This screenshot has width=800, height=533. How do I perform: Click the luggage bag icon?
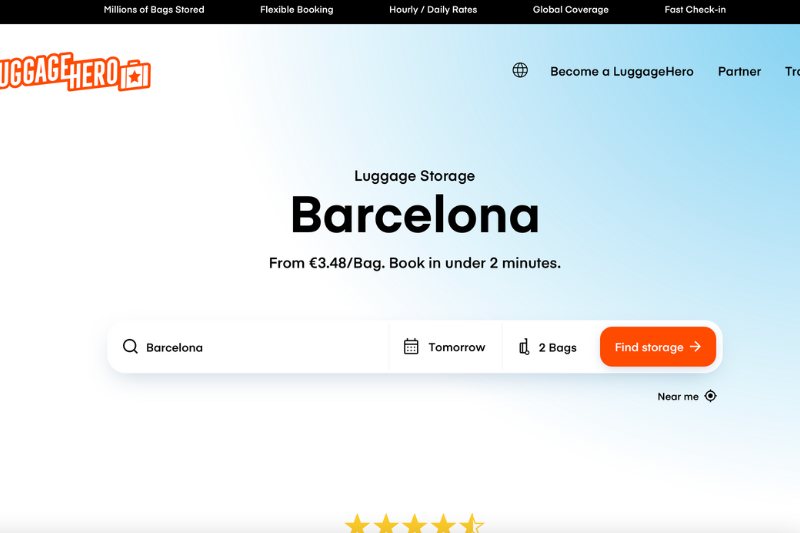(x=524, y=347)
